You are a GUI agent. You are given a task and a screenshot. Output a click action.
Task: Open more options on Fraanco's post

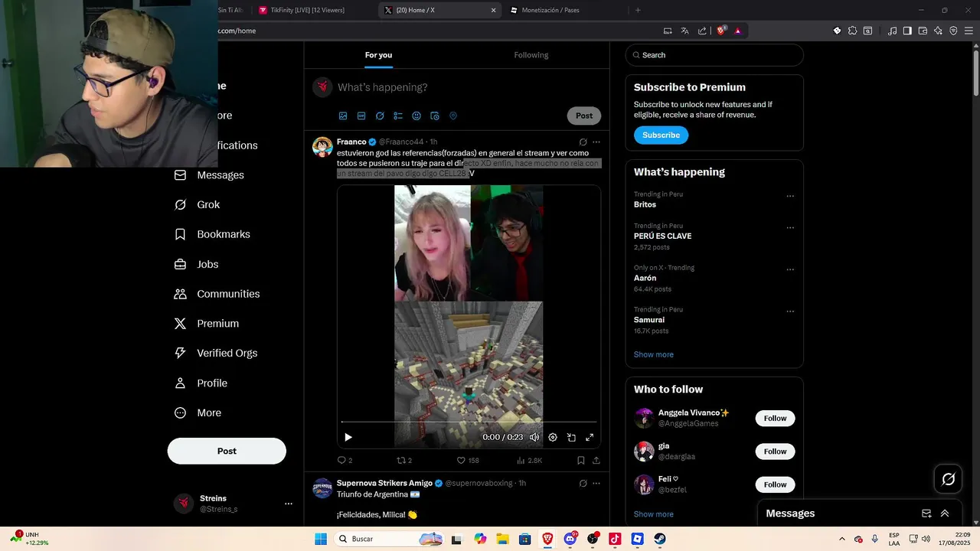pyautogui.click(x=596, y=142)
